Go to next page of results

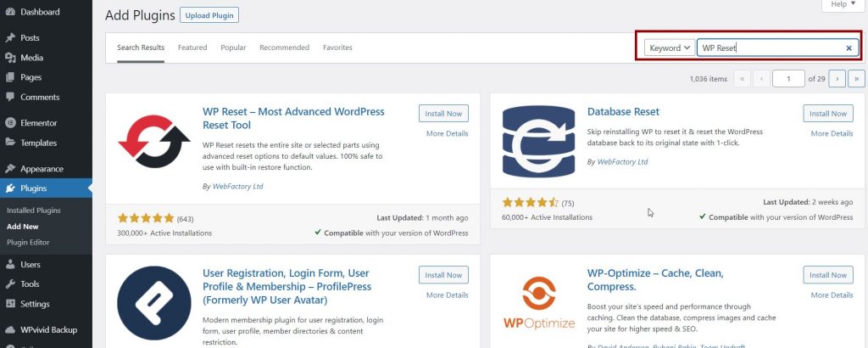837,79
